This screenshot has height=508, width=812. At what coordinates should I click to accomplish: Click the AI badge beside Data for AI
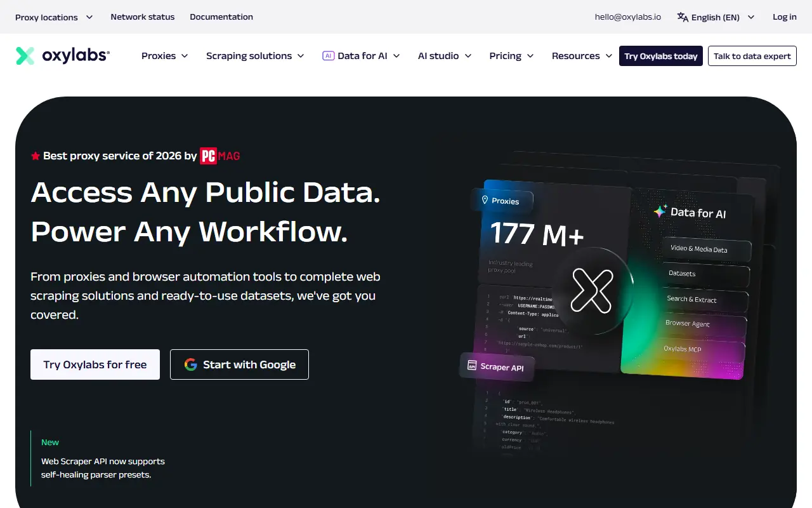328,55
